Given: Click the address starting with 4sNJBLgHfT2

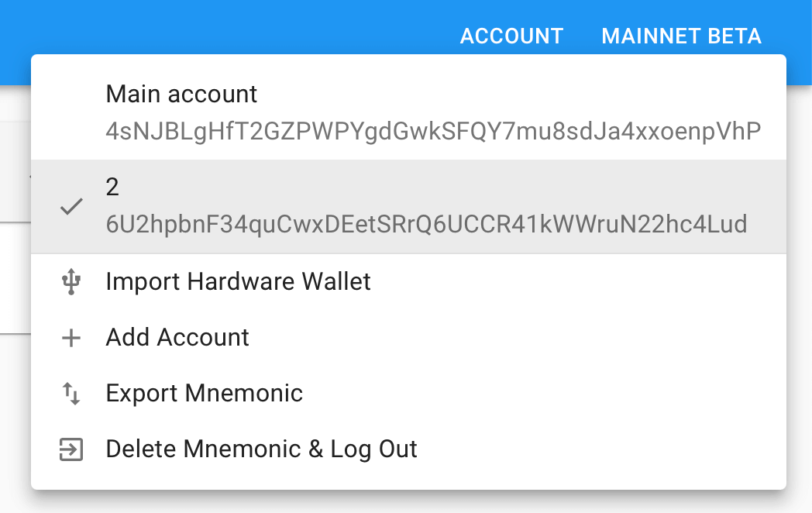Looking at the screenshot, I should click(x=433, y=131).
